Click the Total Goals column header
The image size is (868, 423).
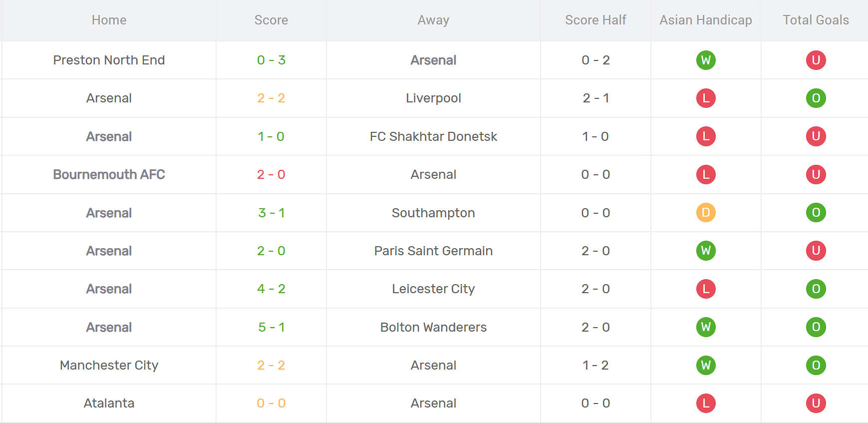click(x=816, y=20)
